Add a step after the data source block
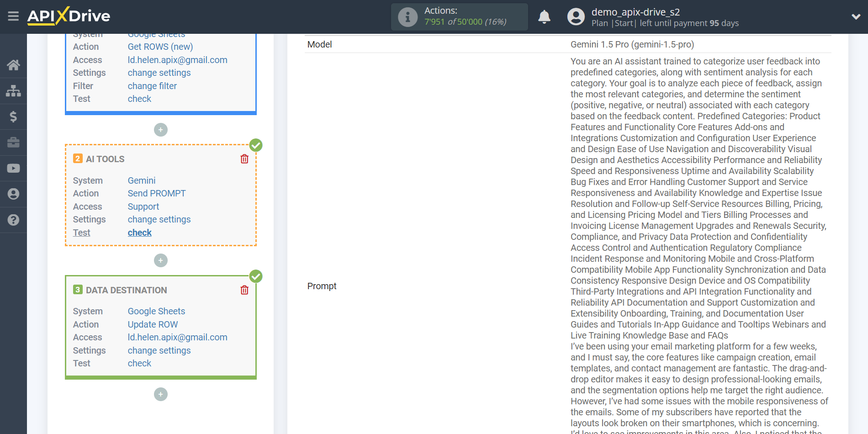The height and width of the screenshot is (434, 868). tap(161, 130)
